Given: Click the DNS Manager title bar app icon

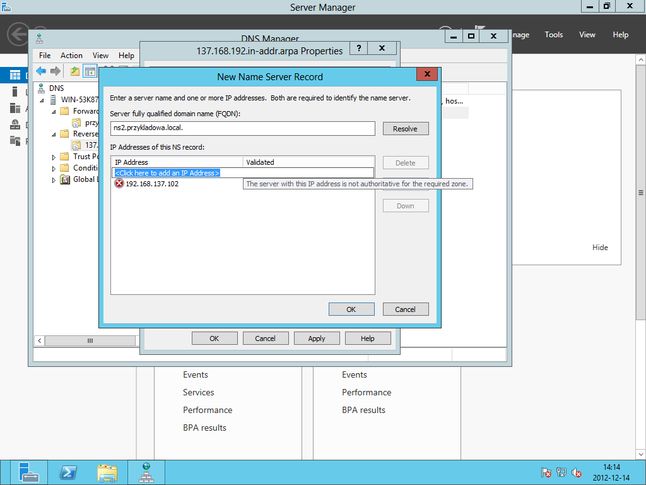Looking at the screenshot, I should click(x=40, y=39).
